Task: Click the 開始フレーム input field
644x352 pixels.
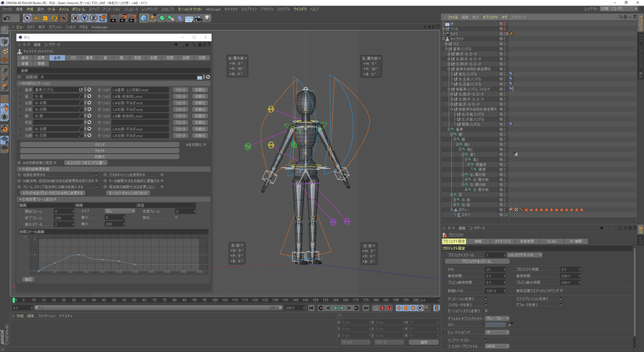Action: coord(63,212)
